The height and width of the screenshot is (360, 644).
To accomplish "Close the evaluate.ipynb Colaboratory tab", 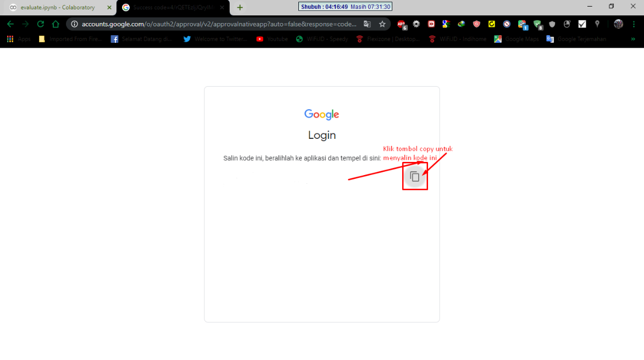I will 109,7.
